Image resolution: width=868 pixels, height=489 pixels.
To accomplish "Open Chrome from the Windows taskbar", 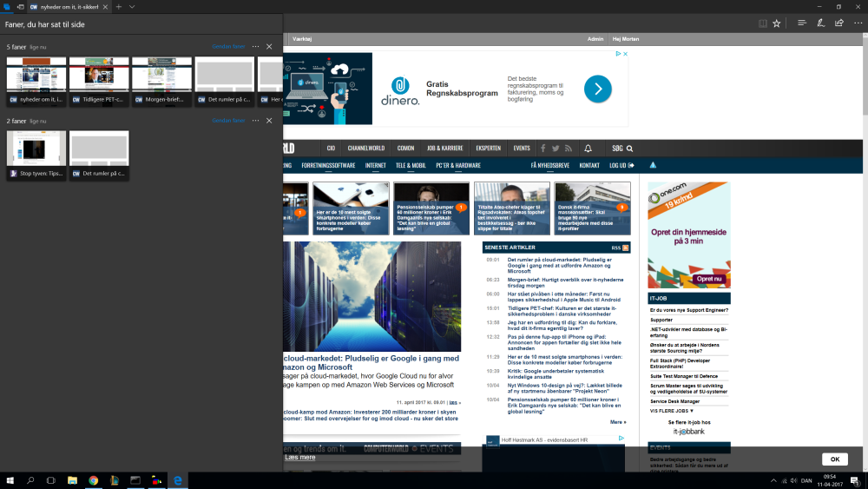I will (x=93, y=479).
